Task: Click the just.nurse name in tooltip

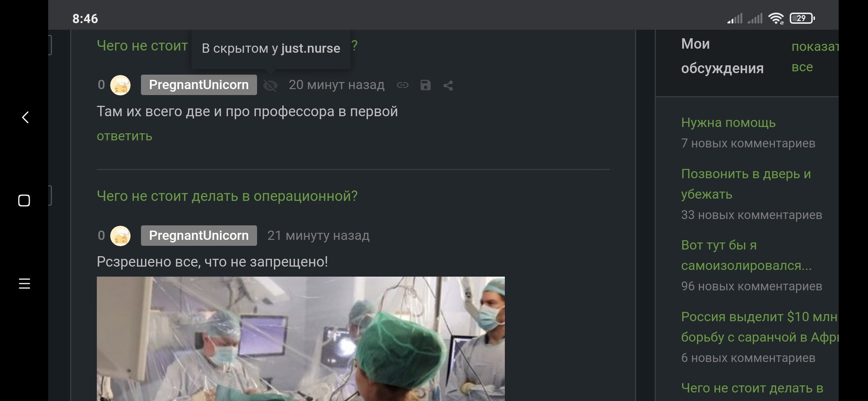Action: (x=311, y=48)
